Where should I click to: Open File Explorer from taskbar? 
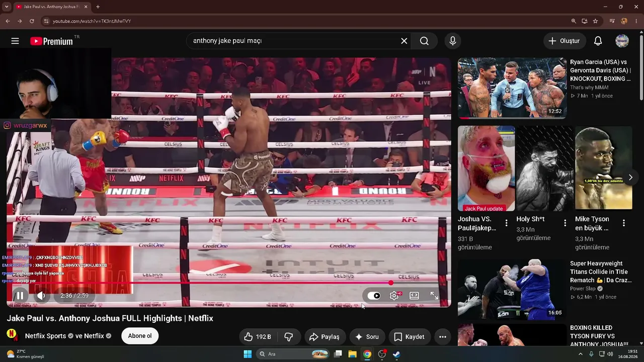pos(352,354)
